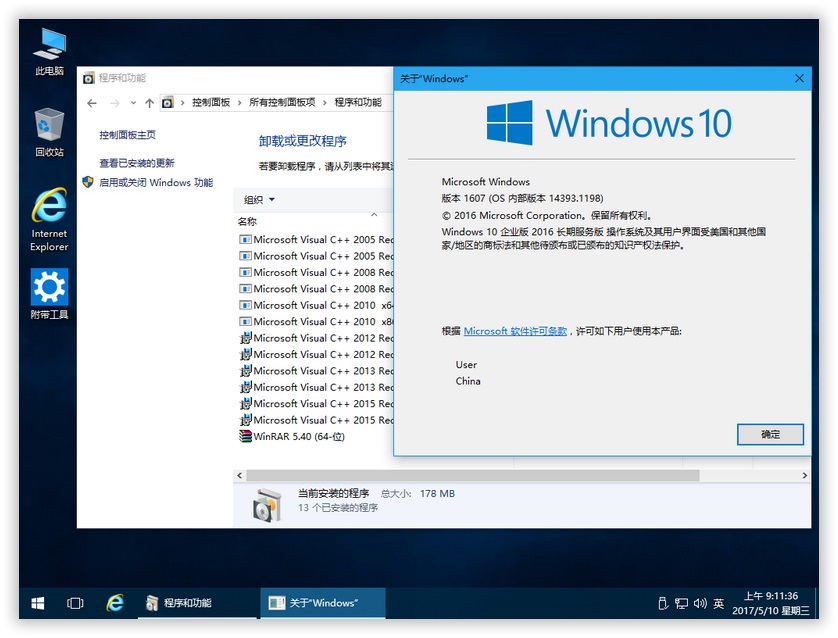Open 控制面板主页 link
Image resolution: width=838 pixels, height=638 pixels.
pos(127,135)
